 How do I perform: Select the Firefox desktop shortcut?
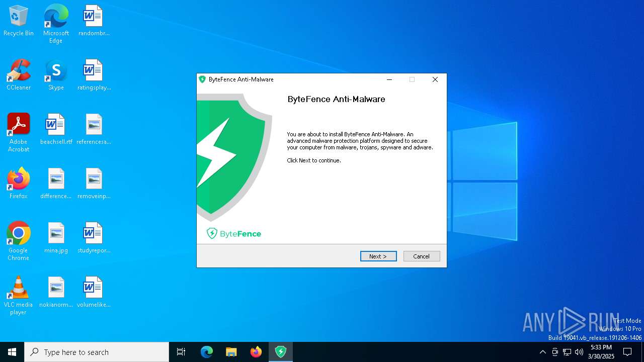19,184
